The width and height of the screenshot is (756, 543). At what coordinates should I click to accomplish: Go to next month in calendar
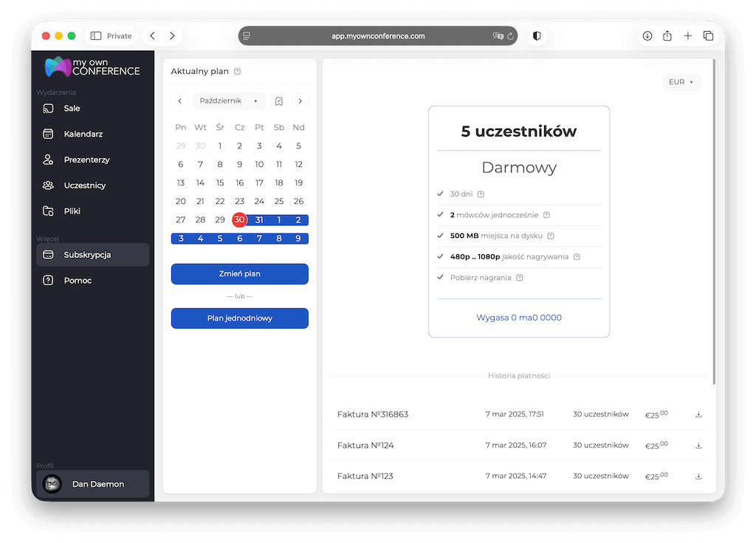point(300,101)
